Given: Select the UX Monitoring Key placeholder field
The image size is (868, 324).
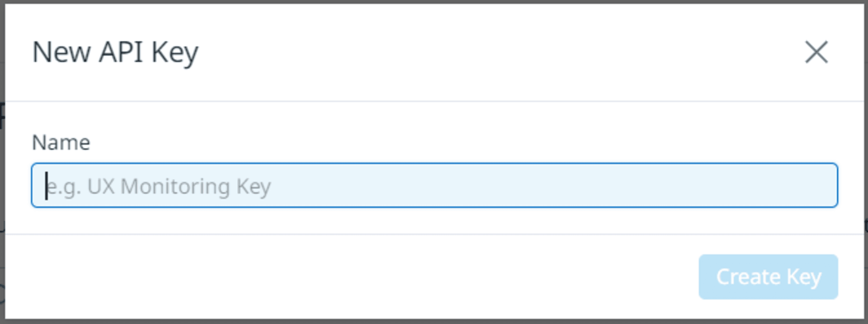Looking at the screenshot, I should coord(434,185).
